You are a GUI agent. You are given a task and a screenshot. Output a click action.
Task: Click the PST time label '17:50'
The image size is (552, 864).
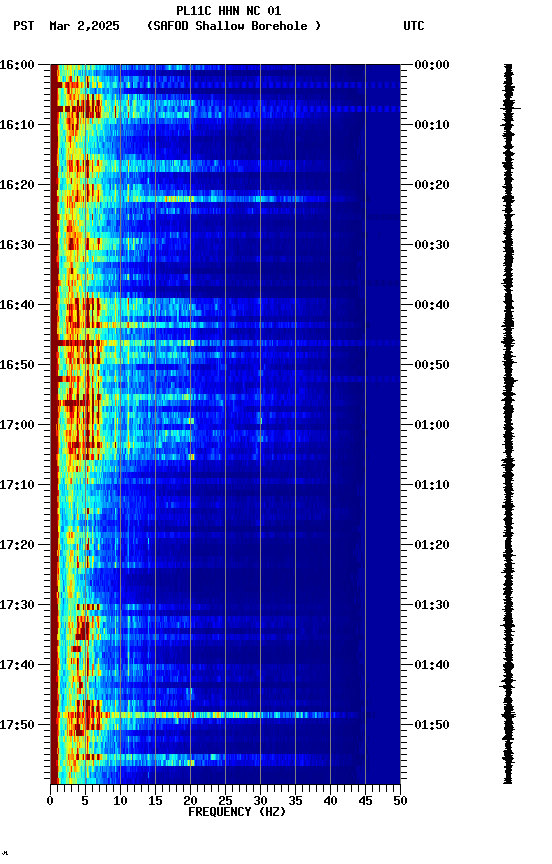[x=17, y=725]
